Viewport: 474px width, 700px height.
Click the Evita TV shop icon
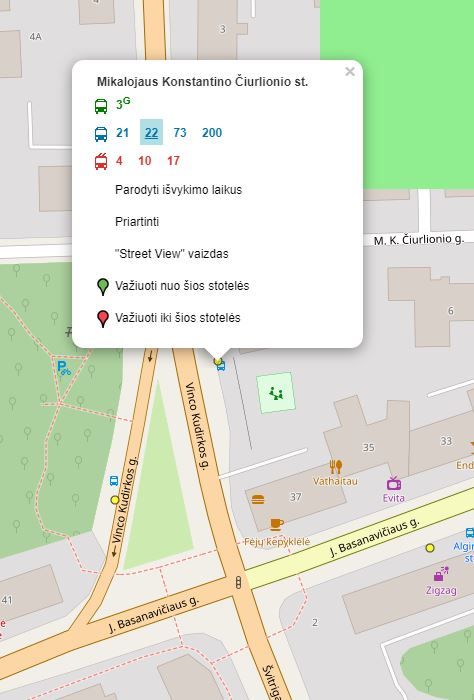click(394, 483)
